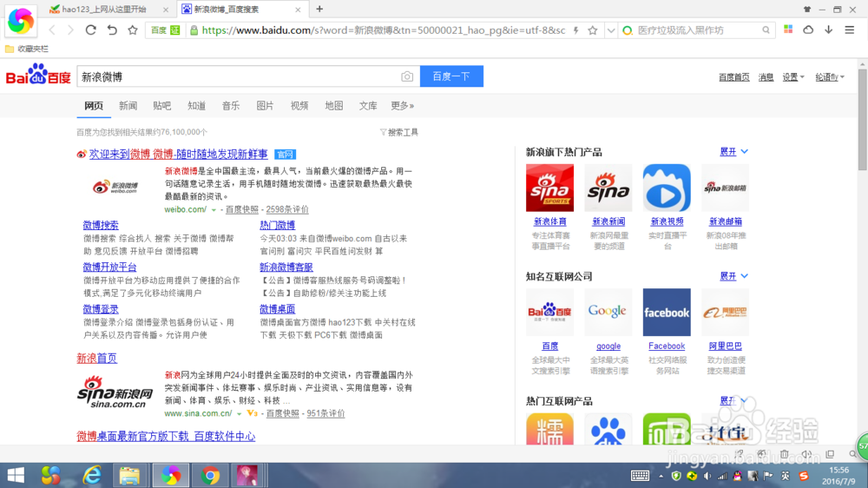Image resolution: width=868 pixels, height=488 pixels.
Task: Open the 微博登录 link
Action: pos(101,309)
